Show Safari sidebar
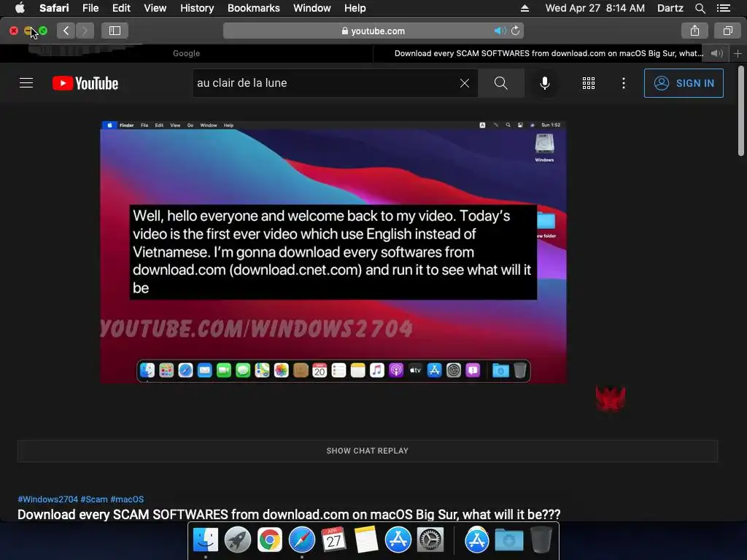This screenshot has width=747, height=560. (x=115, y=31)
